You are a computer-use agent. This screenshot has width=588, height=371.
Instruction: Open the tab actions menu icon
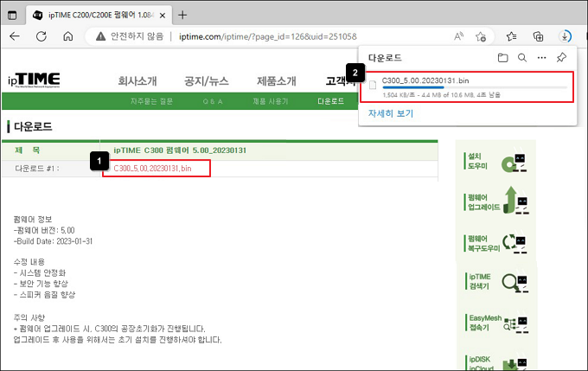pyautogui.click(x=12, y=16)
